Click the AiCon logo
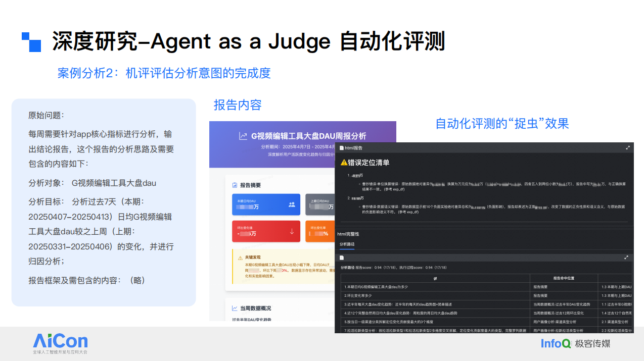The height and width of the screenshot is (361, 644). coord(60,343)
